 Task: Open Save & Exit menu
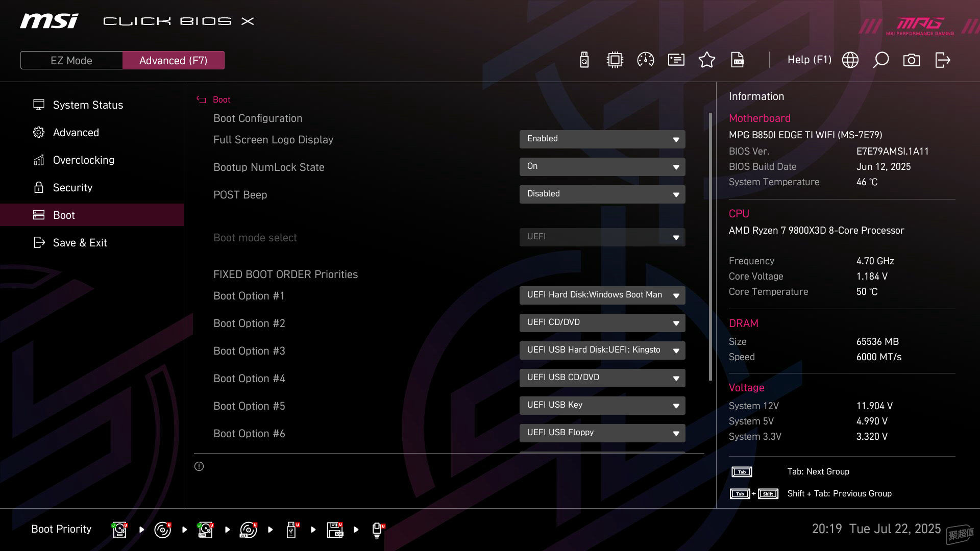pos(92,242)
